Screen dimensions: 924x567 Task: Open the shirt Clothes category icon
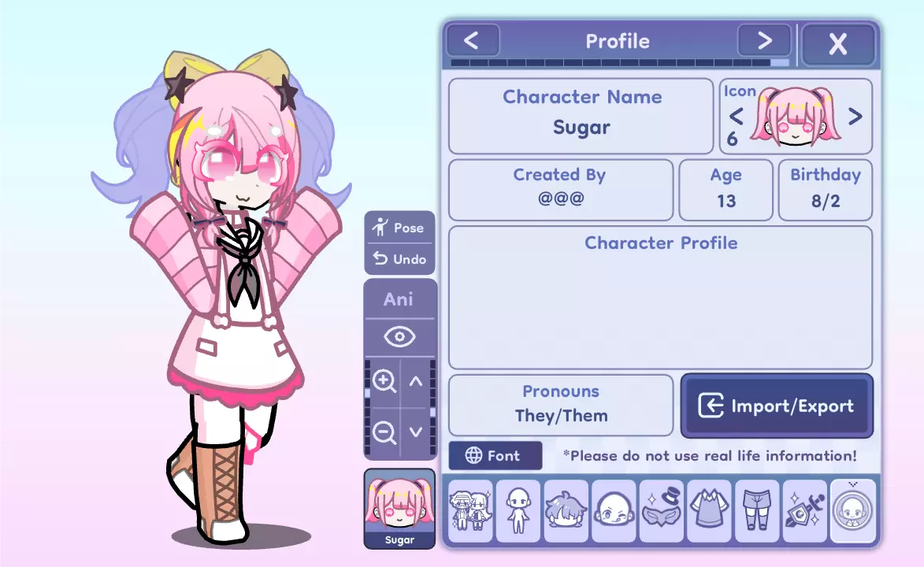[x=709, y=511]
